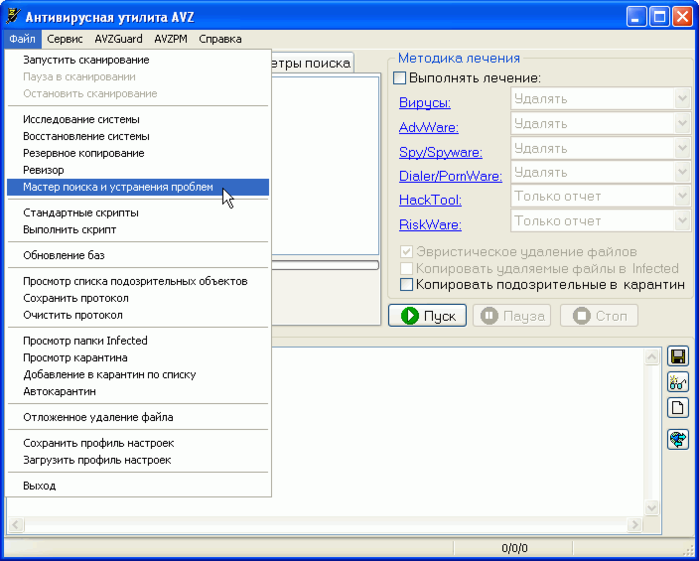The image size is (699, 561).
Task: Click the Пуск start button
Action: point(428,316)
